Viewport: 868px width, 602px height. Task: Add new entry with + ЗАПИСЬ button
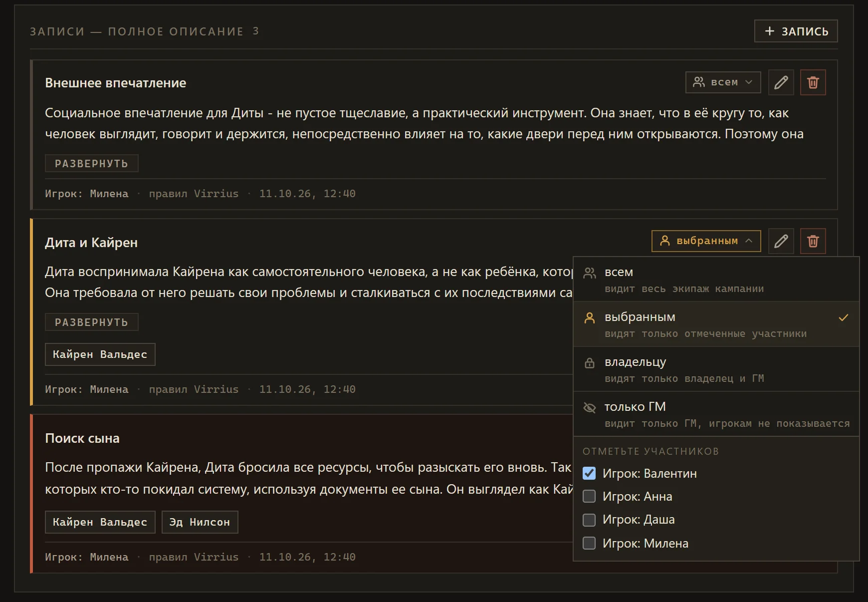(x=796, y=31)
